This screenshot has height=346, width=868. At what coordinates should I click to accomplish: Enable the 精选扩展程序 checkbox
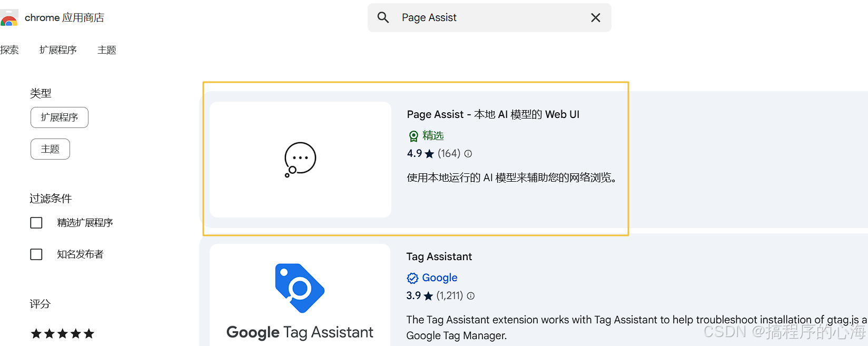tap(36, 223)
